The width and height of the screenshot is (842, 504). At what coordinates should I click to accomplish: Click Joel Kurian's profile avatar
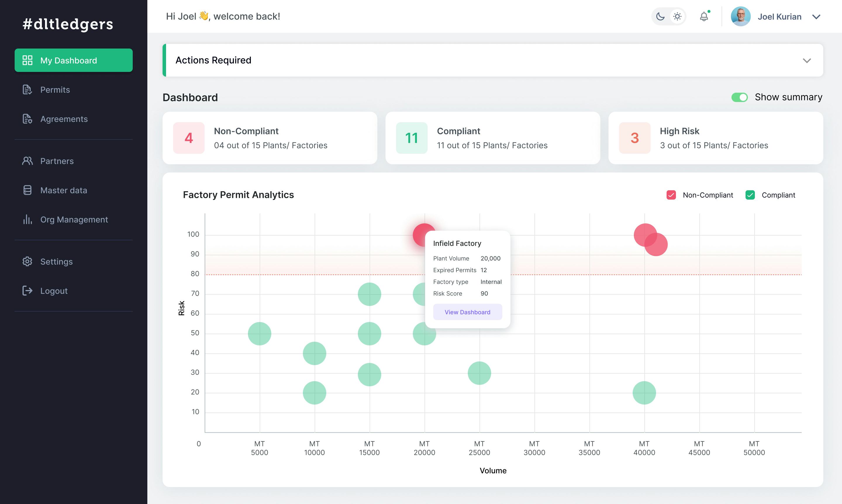point(741,16)
